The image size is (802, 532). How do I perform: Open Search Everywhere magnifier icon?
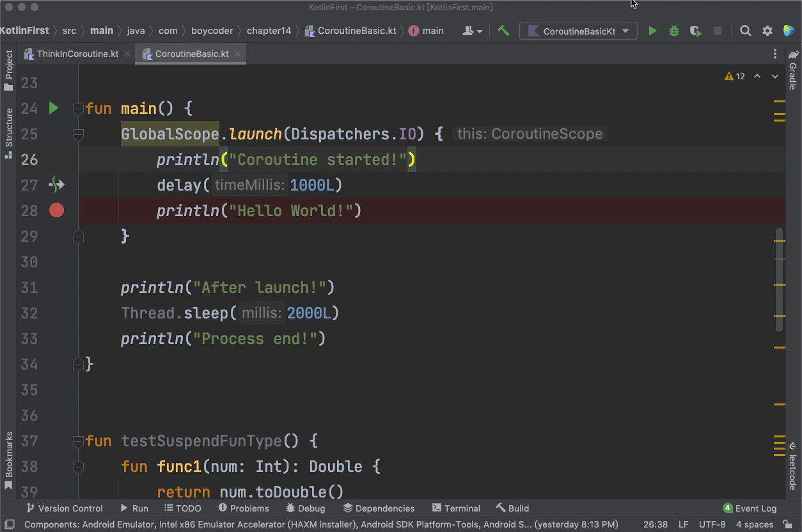(x=745, y=31)
